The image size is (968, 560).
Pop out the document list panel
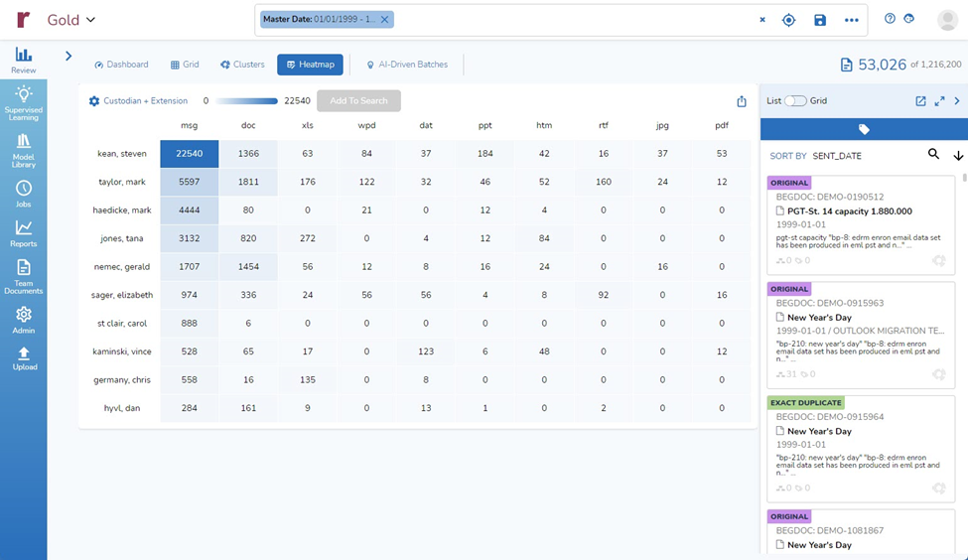coord(920,100)
